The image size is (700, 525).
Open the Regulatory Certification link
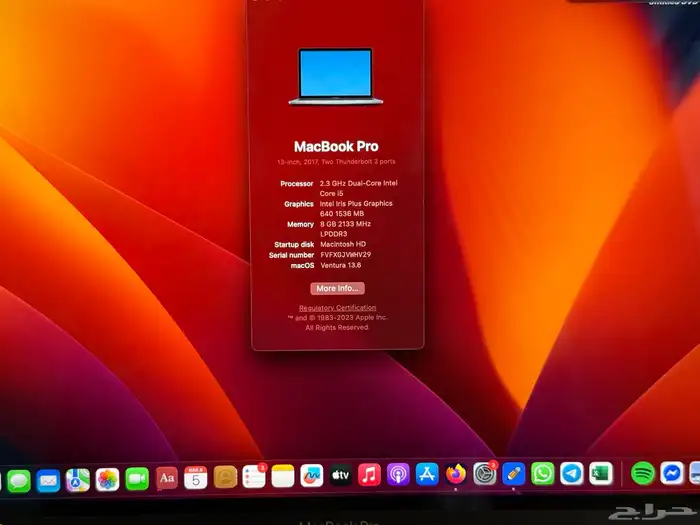pos(338,308)
